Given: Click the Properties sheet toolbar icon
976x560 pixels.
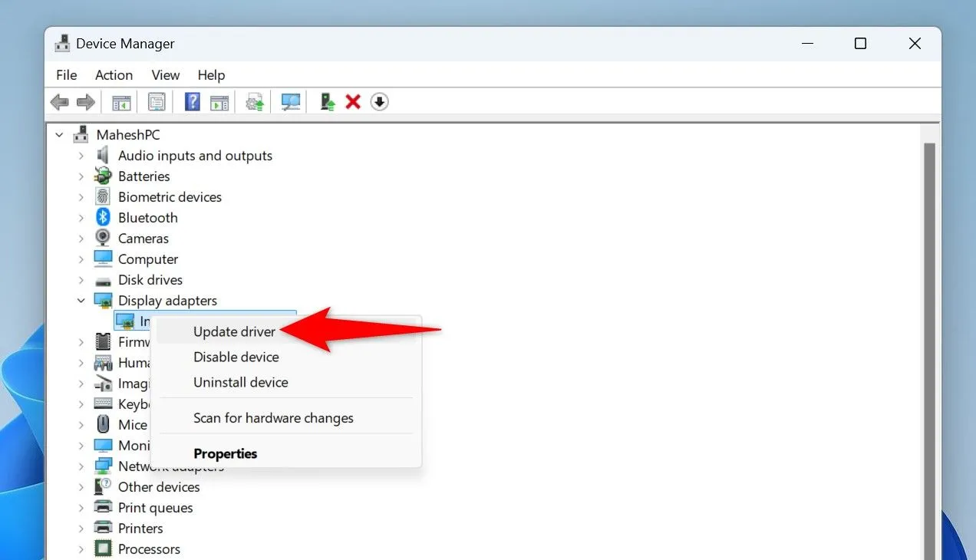Looking at the screenshot, I should [x=157, y=101].
